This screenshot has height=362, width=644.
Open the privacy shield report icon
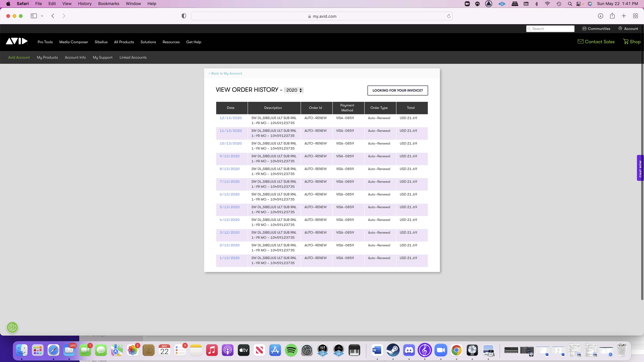[184, 16]
